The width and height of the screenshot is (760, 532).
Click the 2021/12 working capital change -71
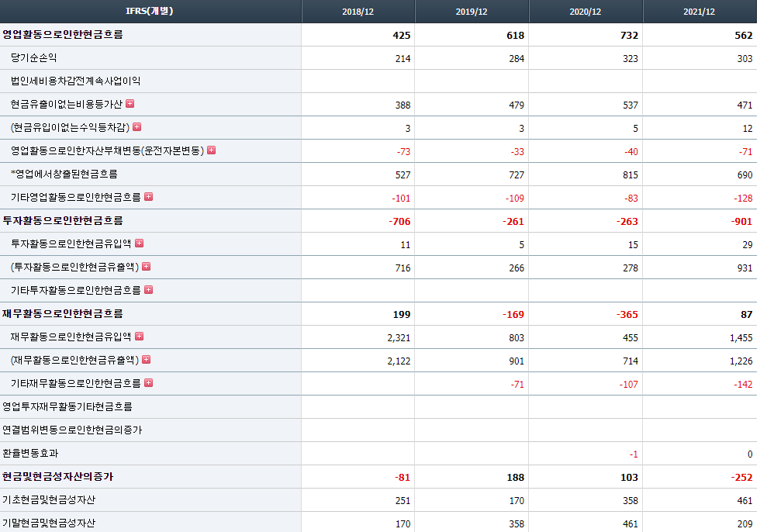point(745,152)
